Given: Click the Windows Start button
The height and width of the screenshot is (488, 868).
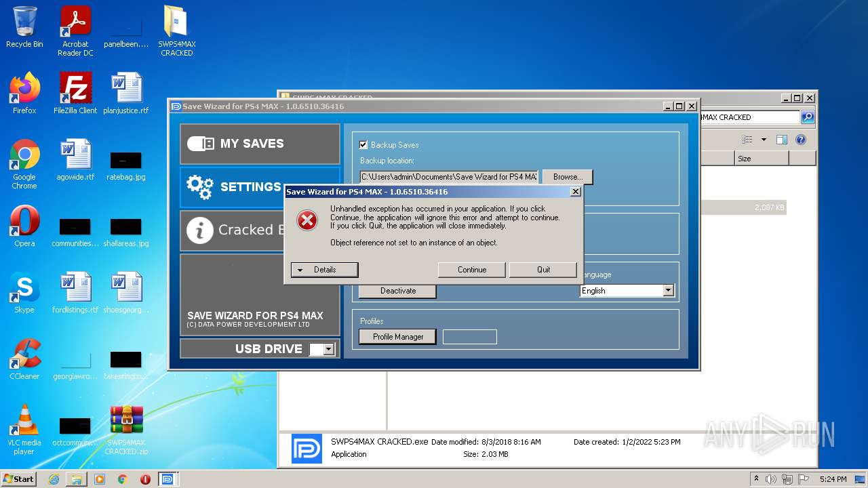Looking at the screenshot, I should [18, 479].
